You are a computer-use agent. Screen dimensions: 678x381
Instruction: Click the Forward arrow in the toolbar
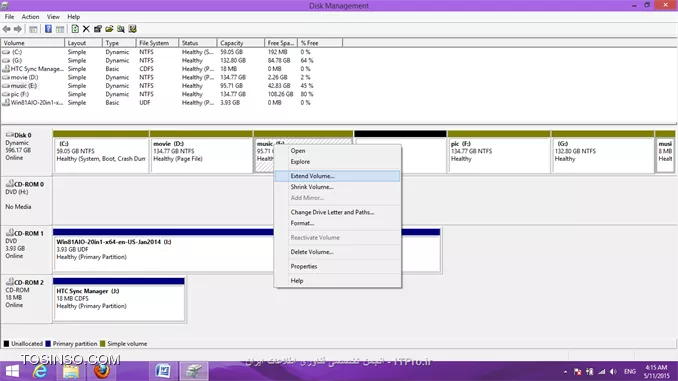pos(18,29)
